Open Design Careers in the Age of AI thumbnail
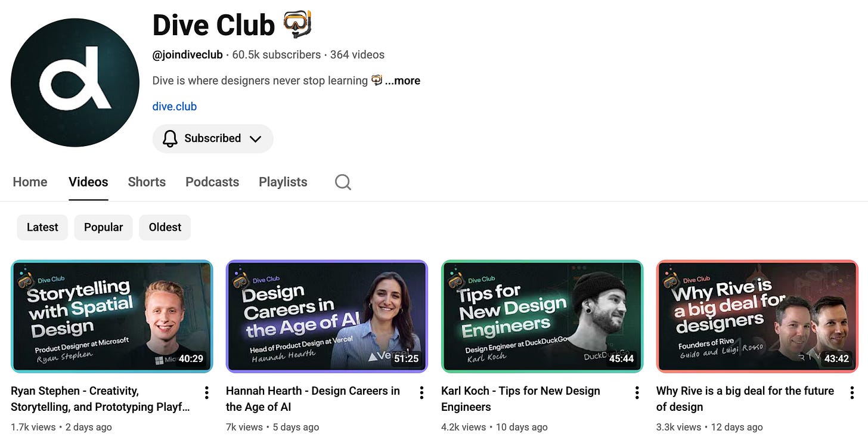 327,316
